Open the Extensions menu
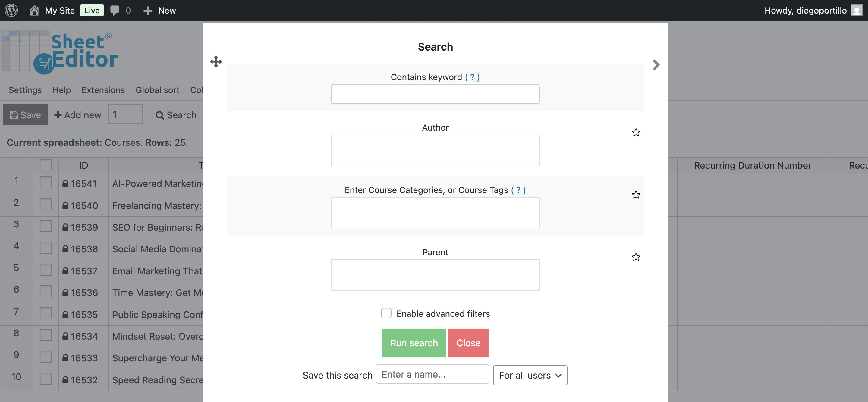 tap(103, 90)
